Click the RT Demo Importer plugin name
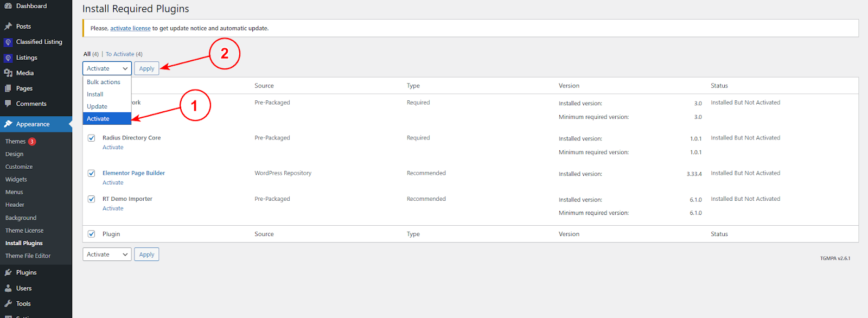This screenshot has width=868, height=318. click(127, 199)
